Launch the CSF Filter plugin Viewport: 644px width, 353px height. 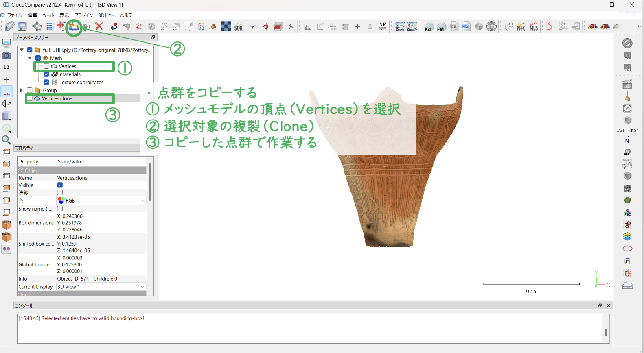(x=627, y=121)
